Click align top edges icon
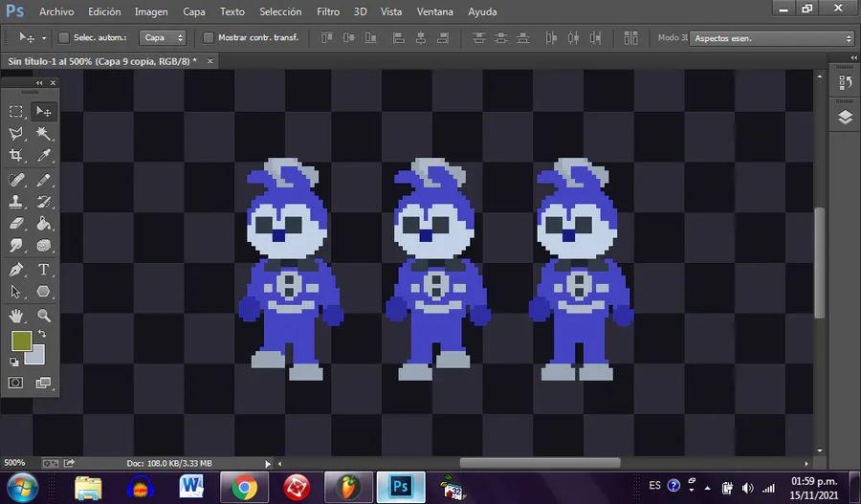The height and width of the screenshot is (504, 861). [x=327, y=38]
